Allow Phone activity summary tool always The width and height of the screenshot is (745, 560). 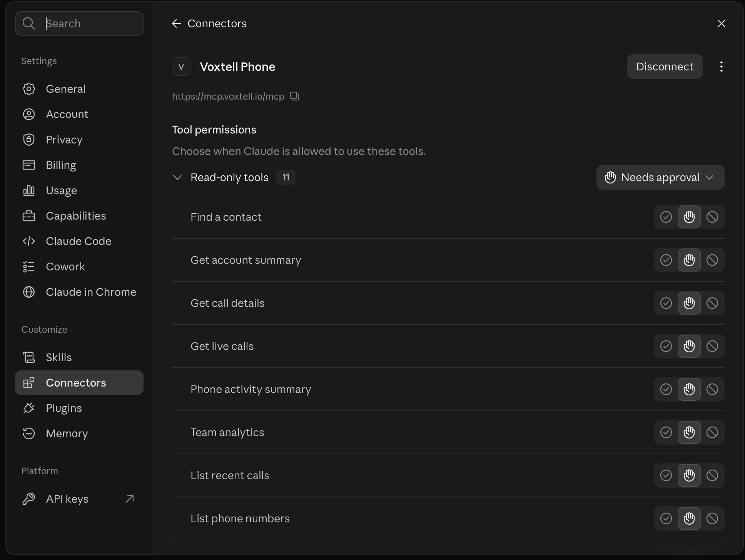coord(666,389)
